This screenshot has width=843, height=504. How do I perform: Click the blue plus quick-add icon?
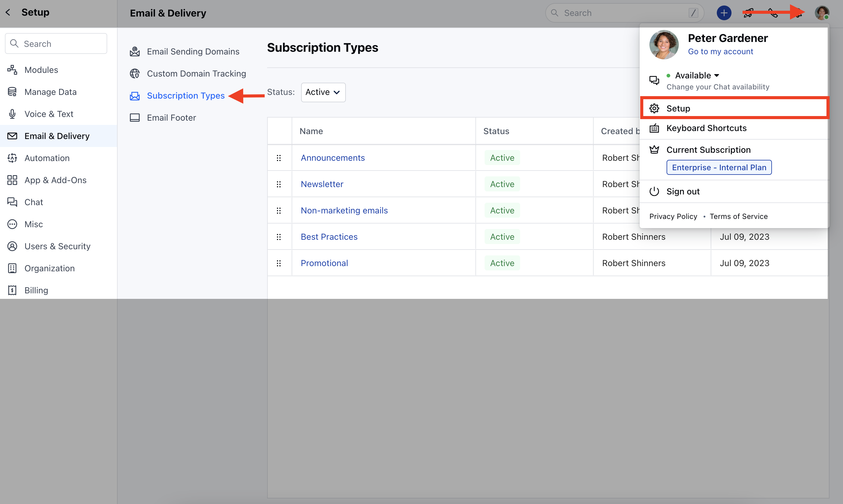724,13
